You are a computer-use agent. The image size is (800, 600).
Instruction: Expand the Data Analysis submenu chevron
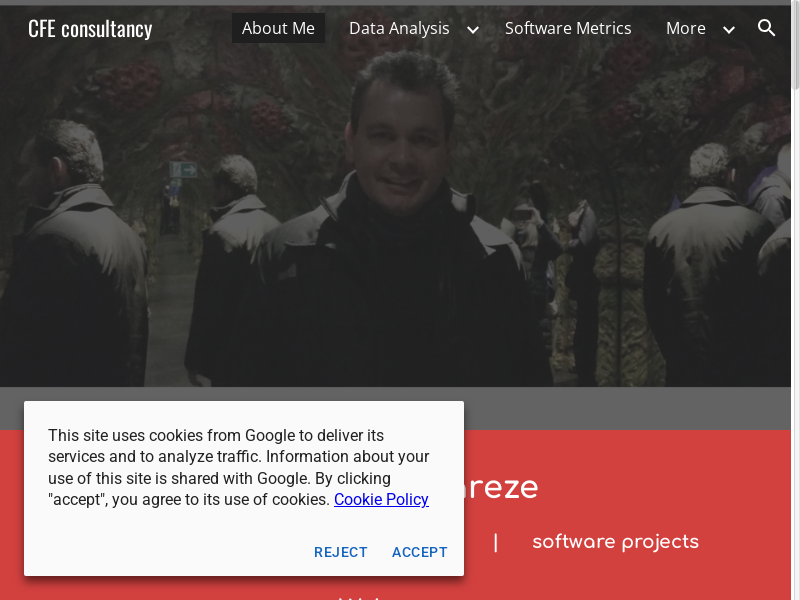[x=473, y=29]
